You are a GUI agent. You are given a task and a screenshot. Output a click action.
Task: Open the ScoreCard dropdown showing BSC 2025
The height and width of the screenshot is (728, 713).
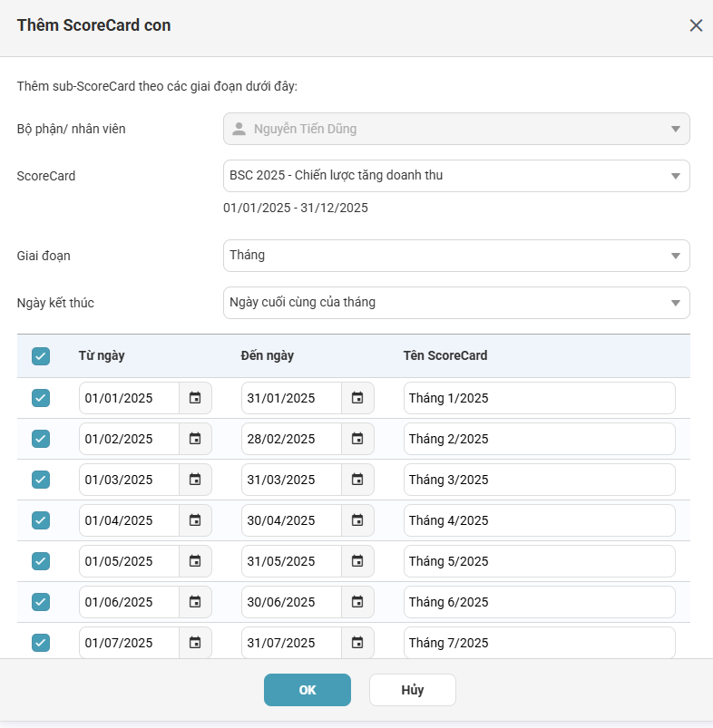[x=456, y=175]
